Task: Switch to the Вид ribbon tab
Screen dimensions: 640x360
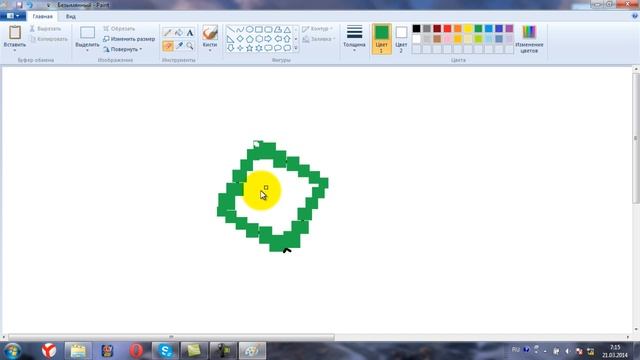Action: (x=71, y=17)
